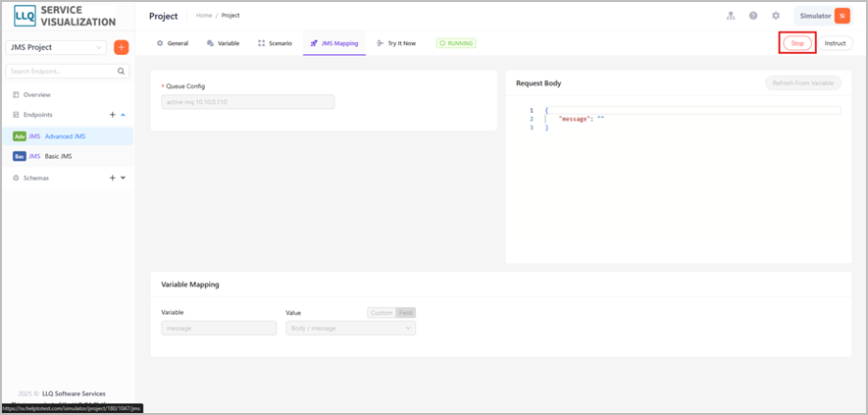Image resolution: width=868 pixels, height=415 pixels.
Task: Click the Endpoints section label
Action: click(x=37, y=115)
